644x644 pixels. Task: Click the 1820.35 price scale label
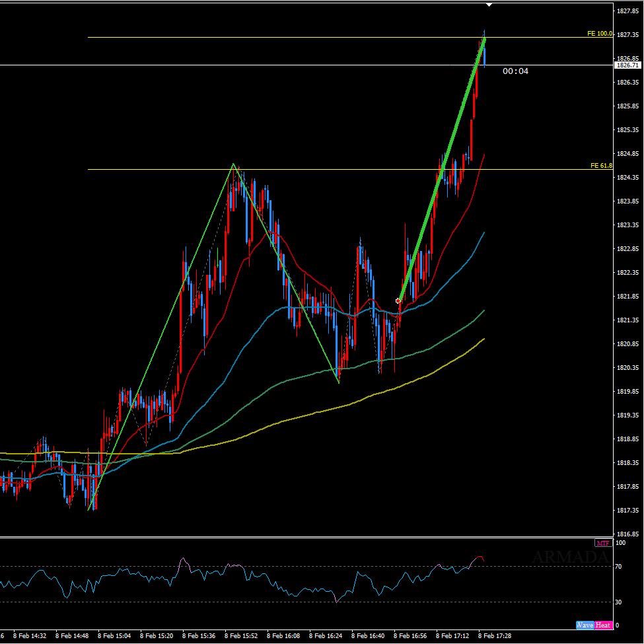click(x=628, y=368)
